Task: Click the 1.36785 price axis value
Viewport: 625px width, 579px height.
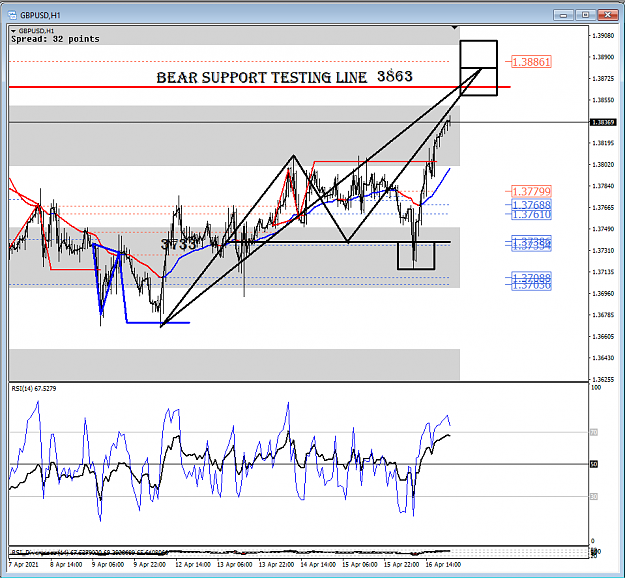Action: [x=603, y=315]
